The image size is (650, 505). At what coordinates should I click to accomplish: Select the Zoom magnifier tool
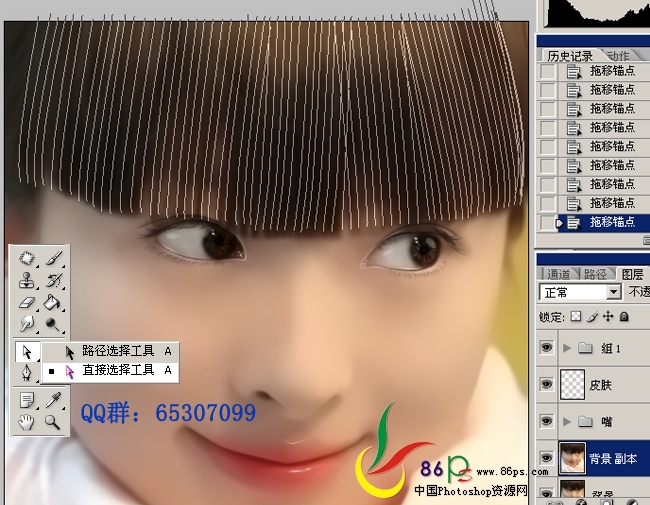coord(53,422)
